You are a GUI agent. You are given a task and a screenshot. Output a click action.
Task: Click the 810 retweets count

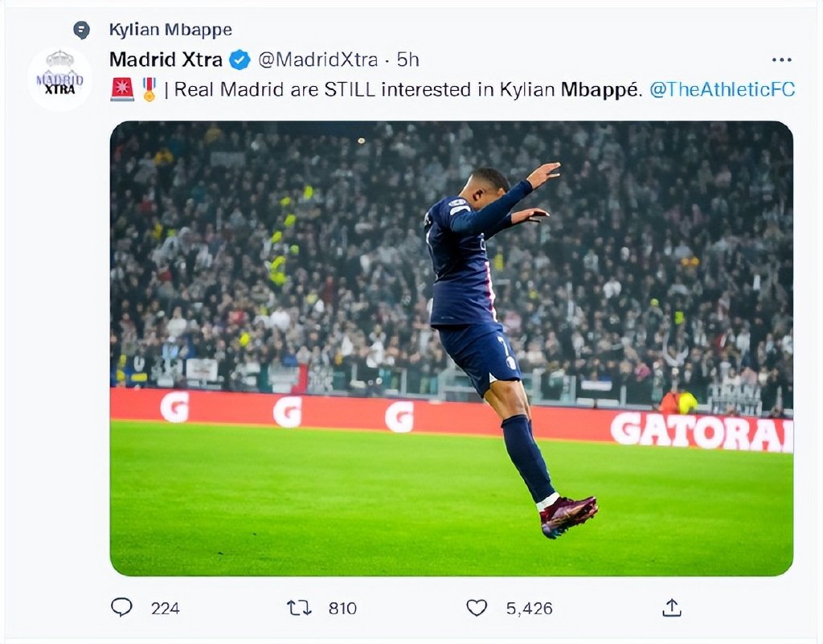[342, 609]
